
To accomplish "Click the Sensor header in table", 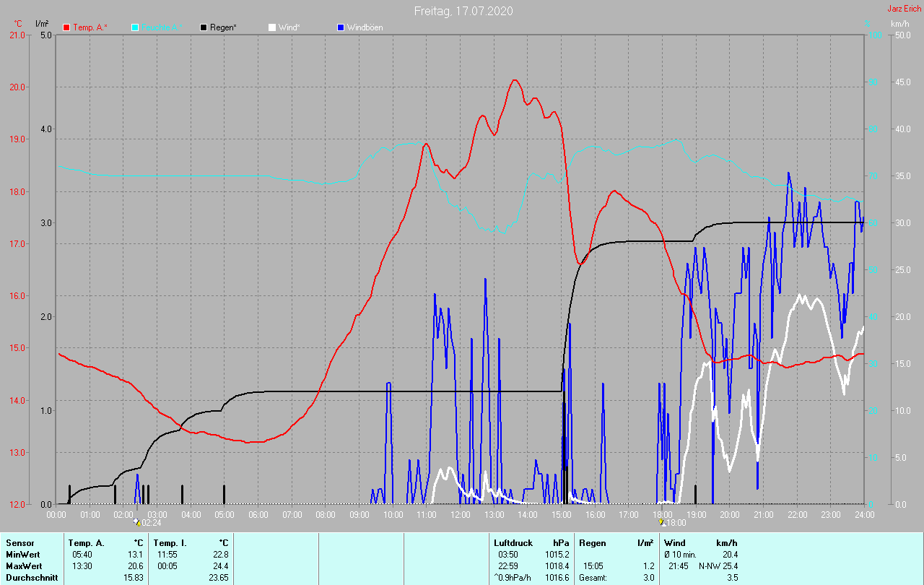I will pos(19,542).
